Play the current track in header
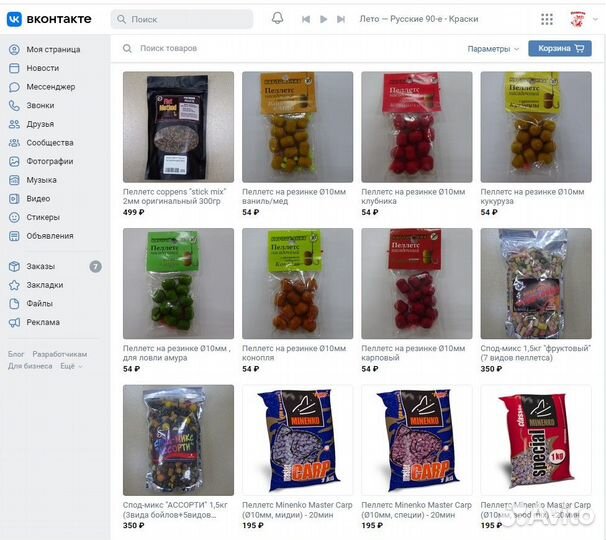The height and width of the screenshot is (540, 606). pyautogui.click(x=323, y=19)
